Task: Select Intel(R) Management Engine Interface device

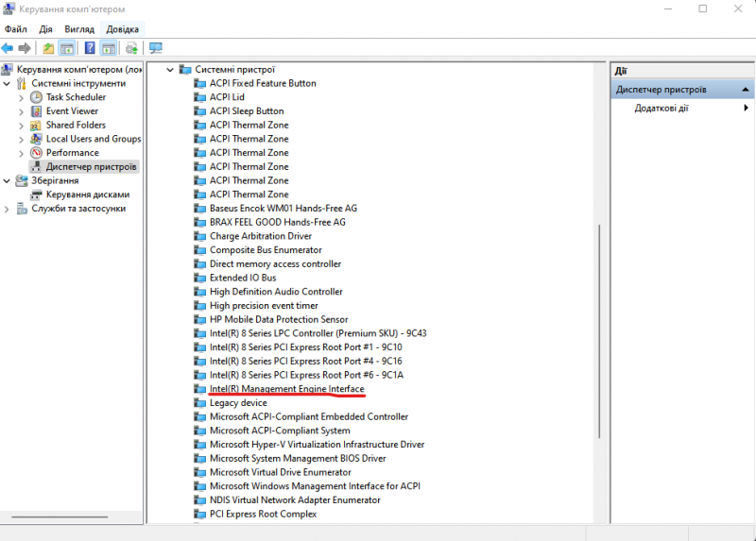Action: click(286, 389)
